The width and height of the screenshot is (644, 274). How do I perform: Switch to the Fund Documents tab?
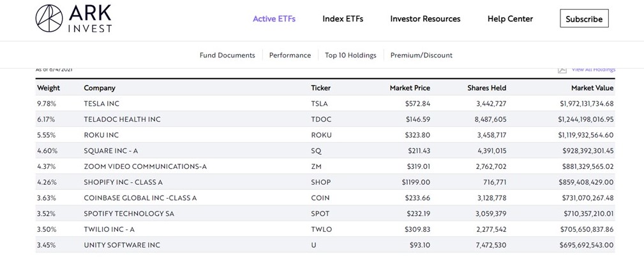(x=227, y=55)
